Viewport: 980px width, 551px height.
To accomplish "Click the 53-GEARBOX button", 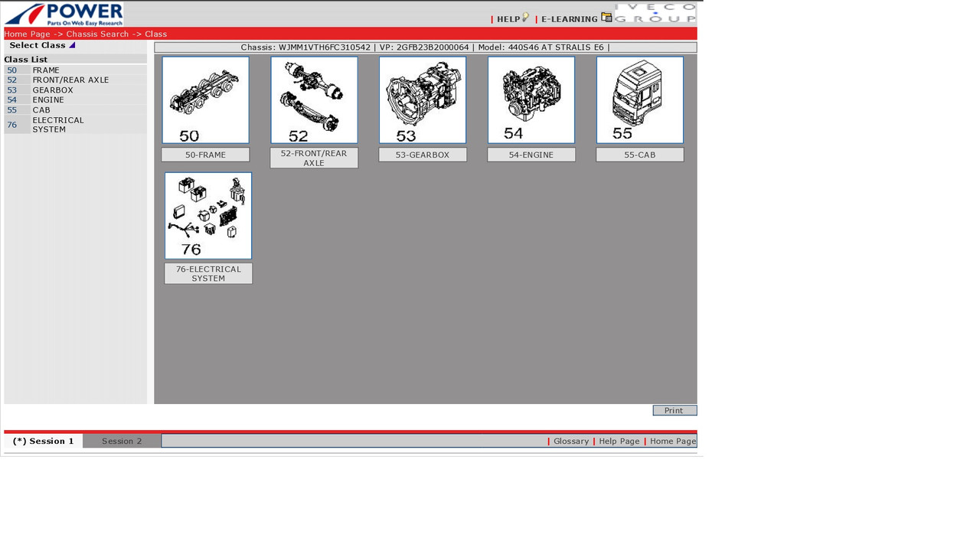I will [423, 155].
